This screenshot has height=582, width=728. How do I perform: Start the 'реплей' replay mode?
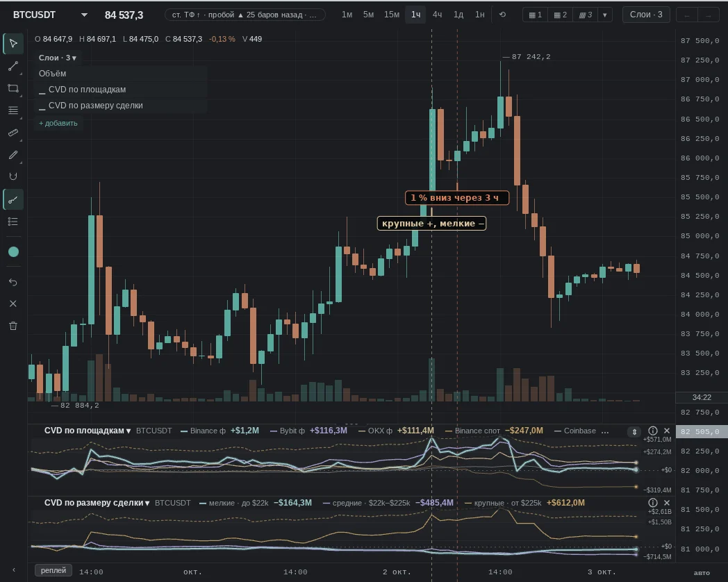click(x=53, y=570)
